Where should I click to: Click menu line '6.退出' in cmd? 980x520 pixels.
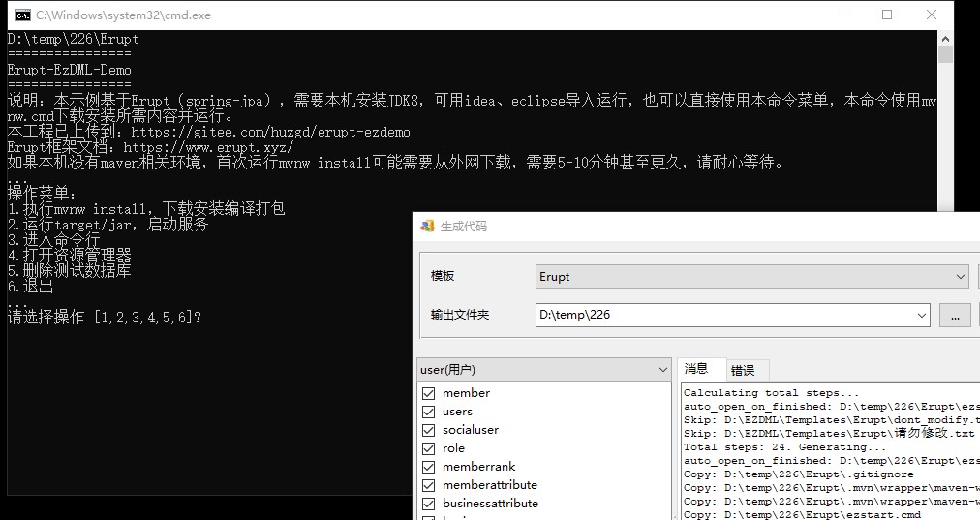[31, 287]
